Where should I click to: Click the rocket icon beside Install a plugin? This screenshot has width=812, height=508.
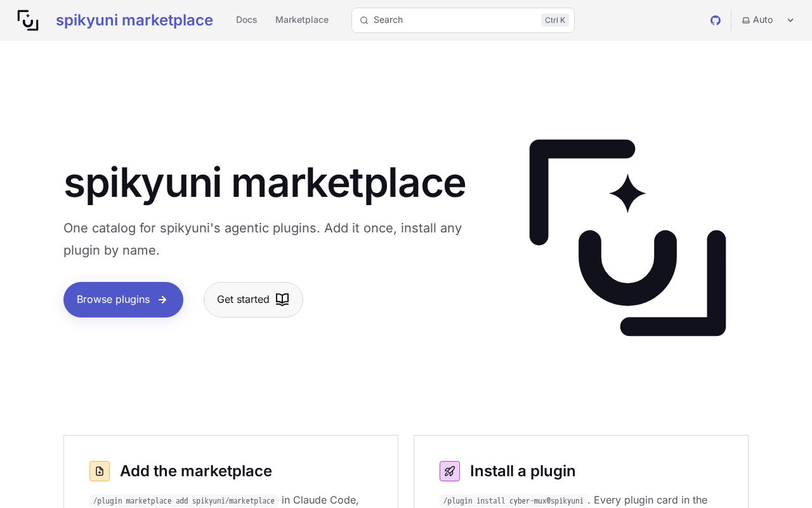(x=450, y=471)
